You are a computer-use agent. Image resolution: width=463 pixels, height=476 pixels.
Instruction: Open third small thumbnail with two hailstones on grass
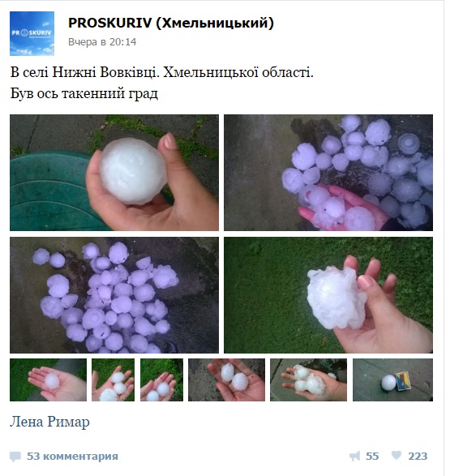coord(161,380)
